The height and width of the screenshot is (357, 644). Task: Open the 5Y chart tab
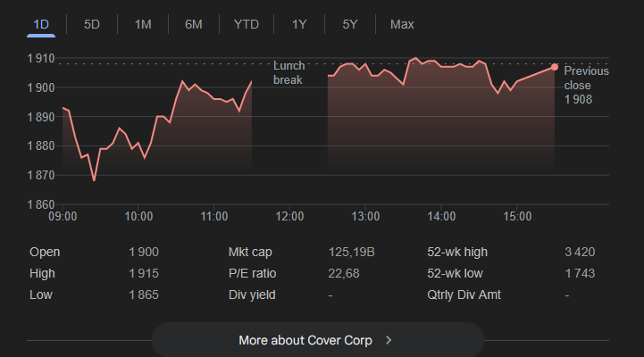(350, 25)
